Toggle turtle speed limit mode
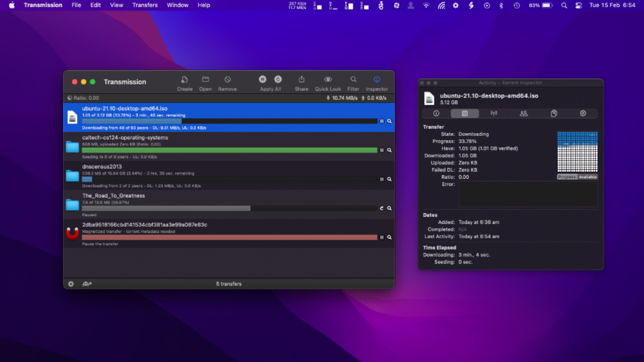This screenshot has height=362, width=644. 87,284
